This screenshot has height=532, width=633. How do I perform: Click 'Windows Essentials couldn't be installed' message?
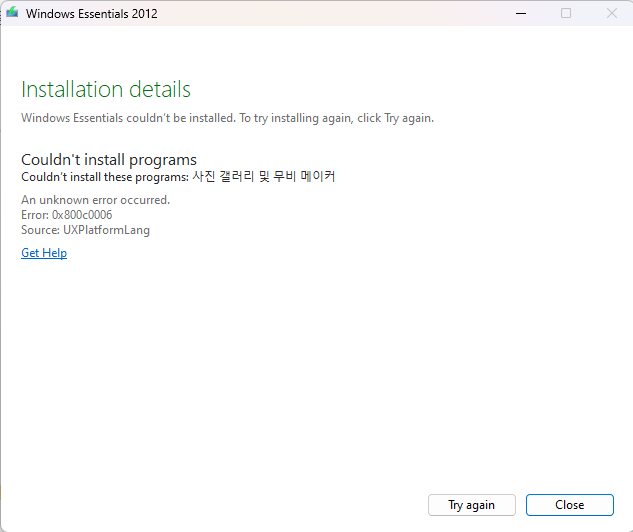(227, 118)
